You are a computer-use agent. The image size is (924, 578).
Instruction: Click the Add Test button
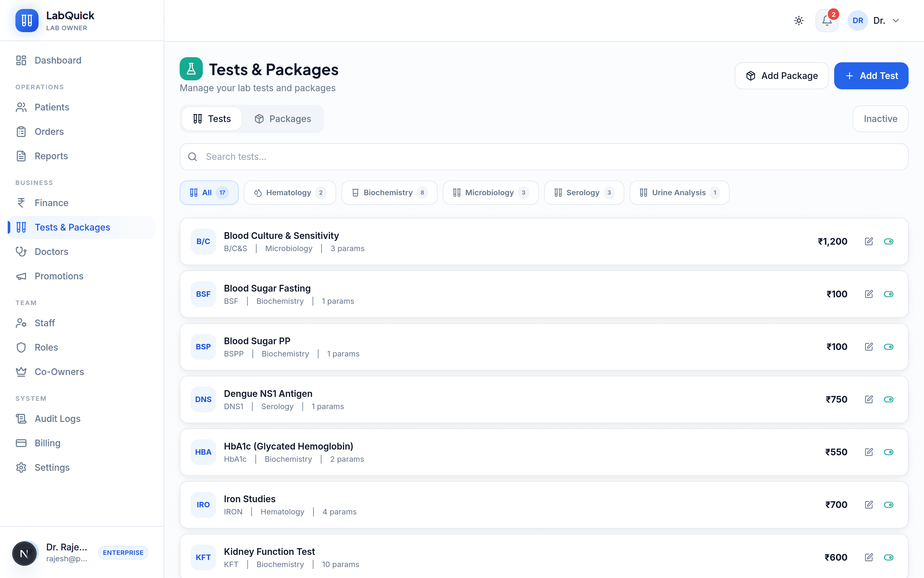click(871, 76)
